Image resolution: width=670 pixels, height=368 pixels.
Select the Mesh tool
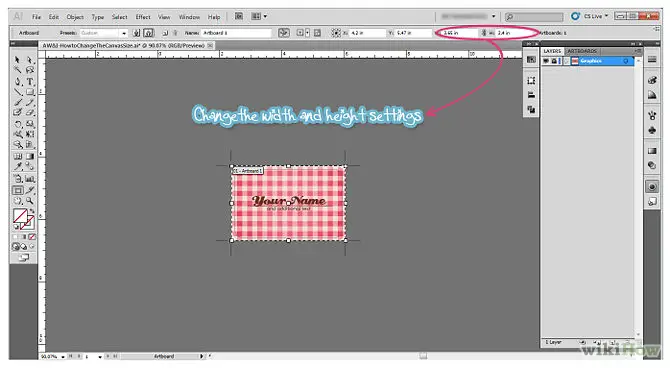click(x=18, y=156)
